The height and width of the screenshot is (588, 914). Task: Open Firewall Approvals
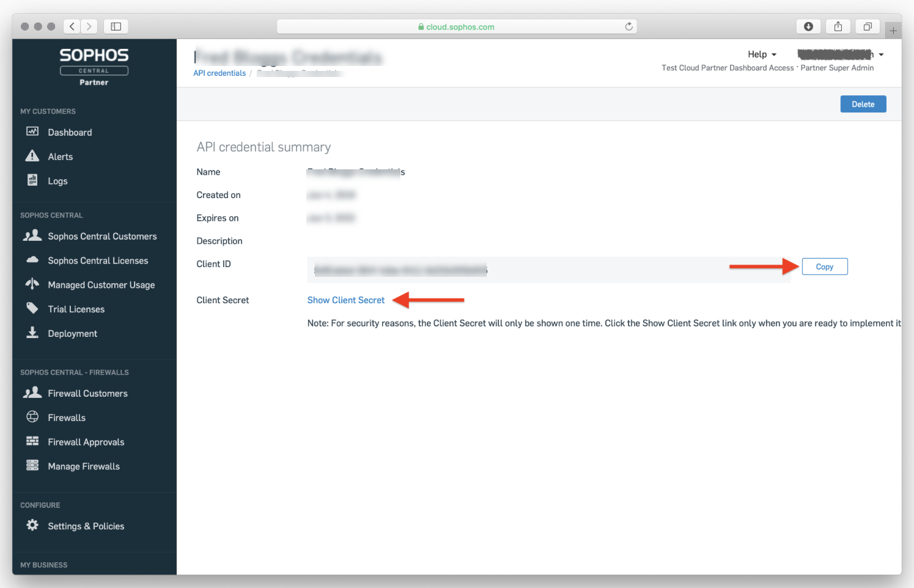point(86,443)
